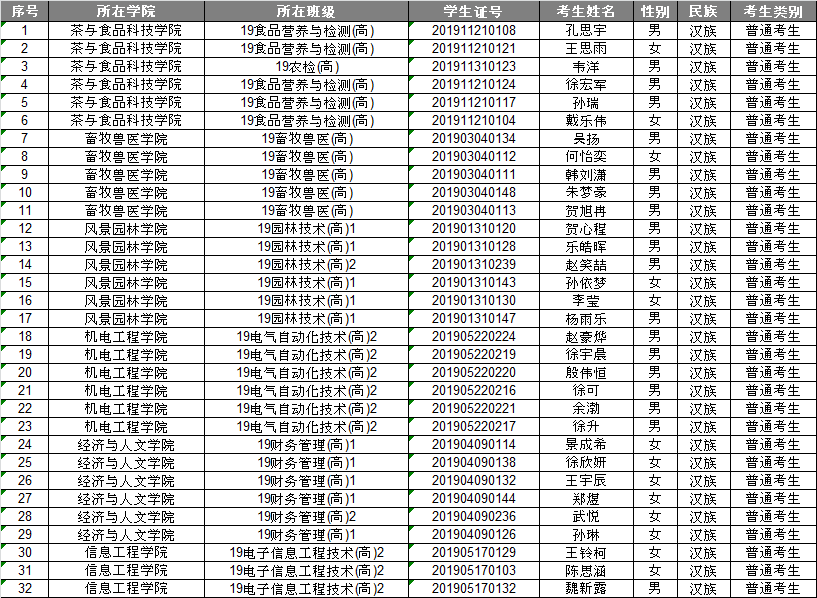Click student ID cell 201904090236
Screen dimensions: 817x598
click(473, 516)
